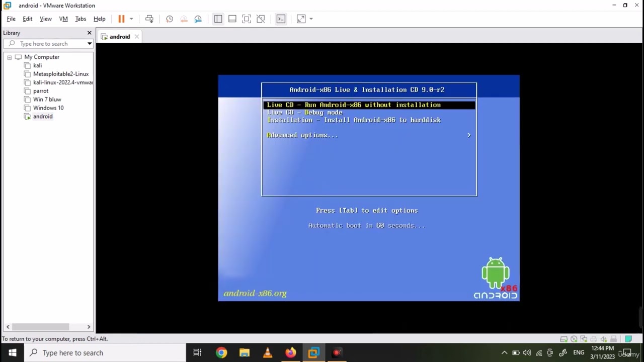Image resolution: width=644 pixels, height=362 pixels.
Task: Click the USB controller status icon
Action: tap(613, 339)
